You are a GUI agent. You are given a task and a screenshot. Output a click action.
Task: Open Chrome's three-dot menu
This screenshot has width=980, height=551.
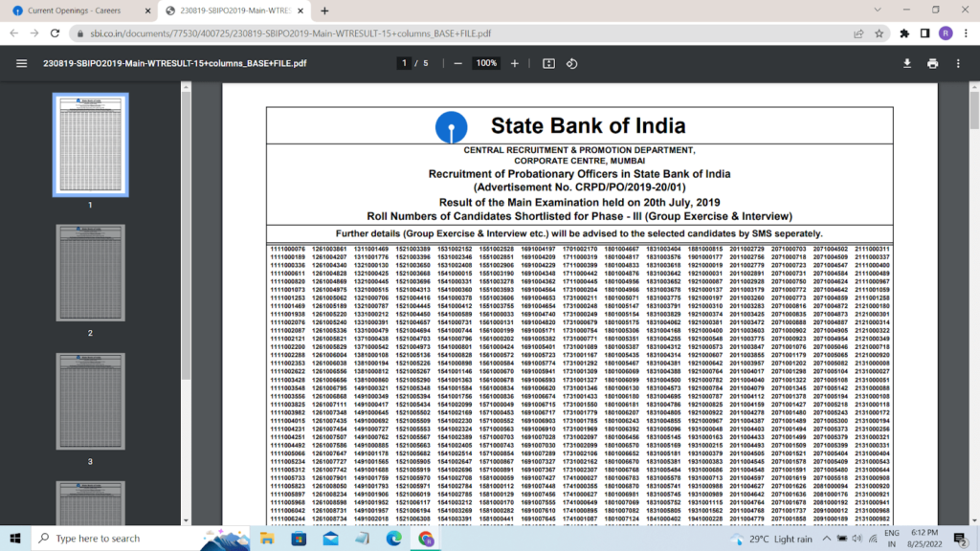click(966, 33)
